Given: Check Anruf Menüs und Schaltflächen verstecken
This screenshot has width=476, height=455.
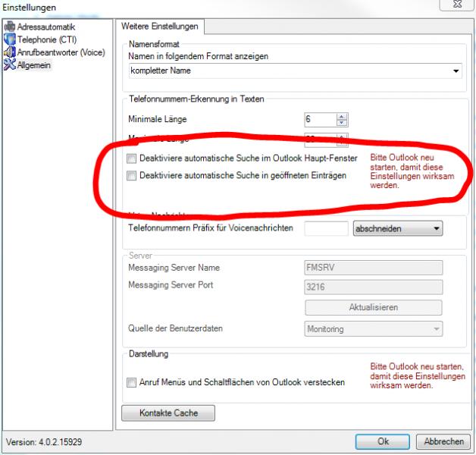Looking at the screenshot, I should 133,382.
